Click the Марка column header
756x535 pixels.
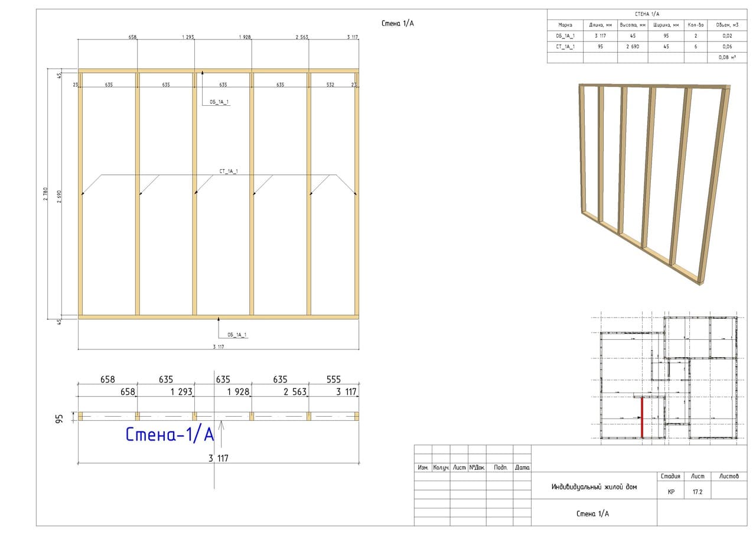coord(565,25)
